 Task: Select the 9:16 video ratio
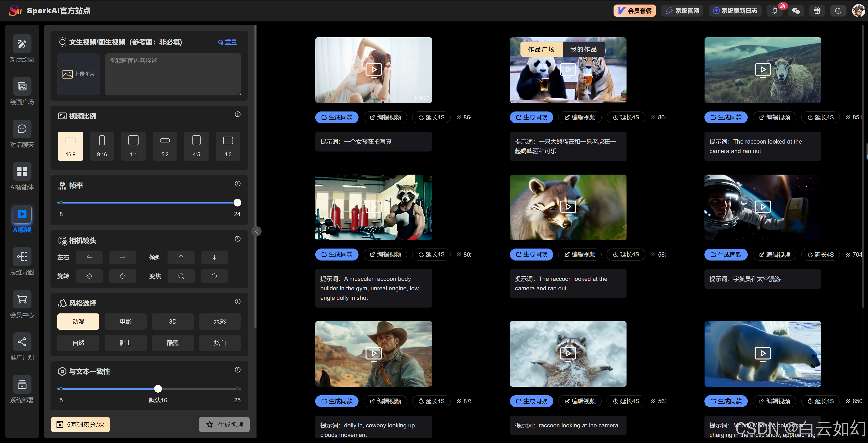pos(102,146)
